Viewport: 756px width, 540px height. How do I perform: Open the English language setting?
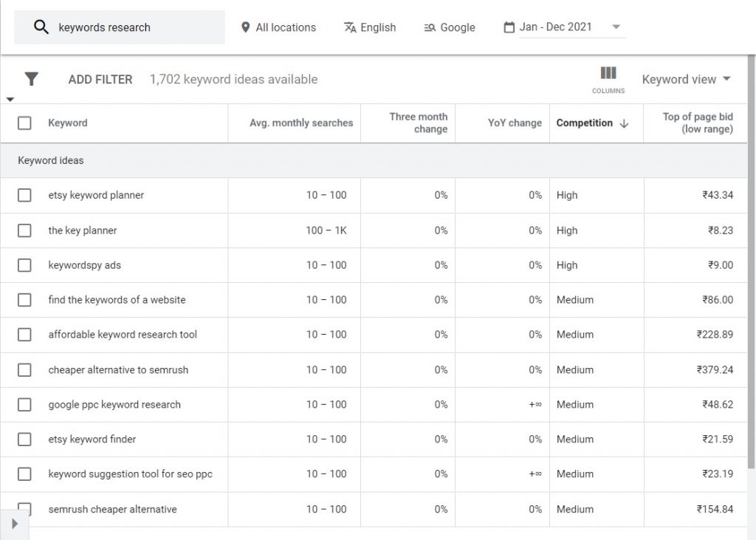point(378,27)
